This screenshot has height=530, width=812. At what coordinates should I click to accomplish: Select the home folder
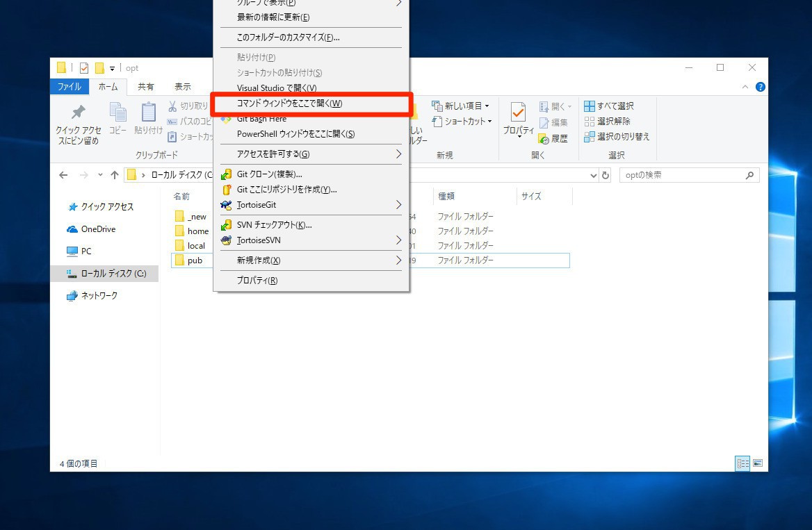coord(192,231)
